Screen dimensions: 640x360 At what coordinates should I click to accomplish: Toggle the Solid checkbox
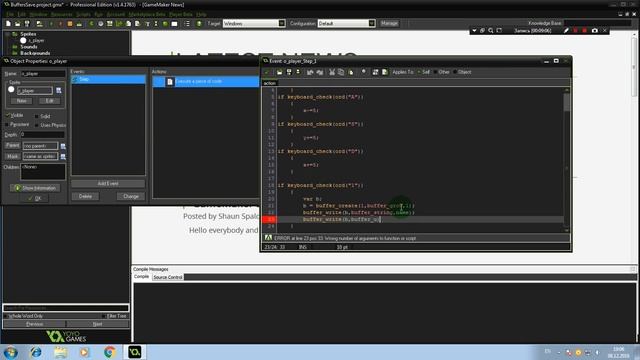tap(37, 116)
